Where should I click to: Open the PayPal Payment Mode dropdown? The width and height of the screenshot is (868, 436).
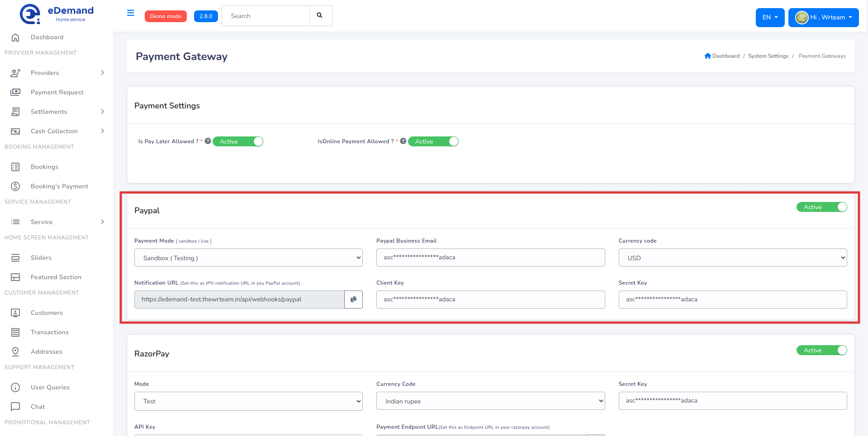pyautogui.click(x=248, y=258)
